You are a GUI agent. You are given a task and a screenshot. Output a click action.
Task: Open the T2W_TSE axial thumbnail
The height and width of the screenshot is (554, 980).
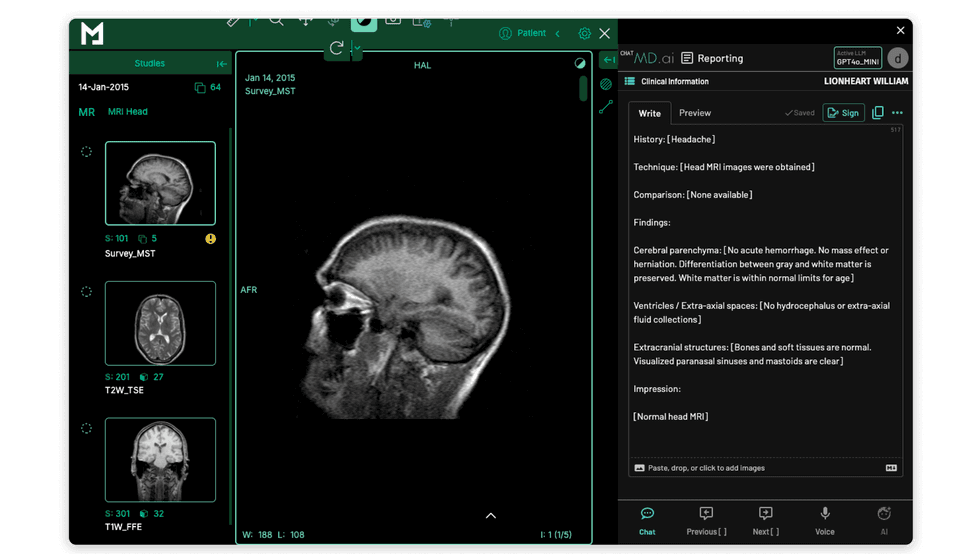(x=160, y=323)
